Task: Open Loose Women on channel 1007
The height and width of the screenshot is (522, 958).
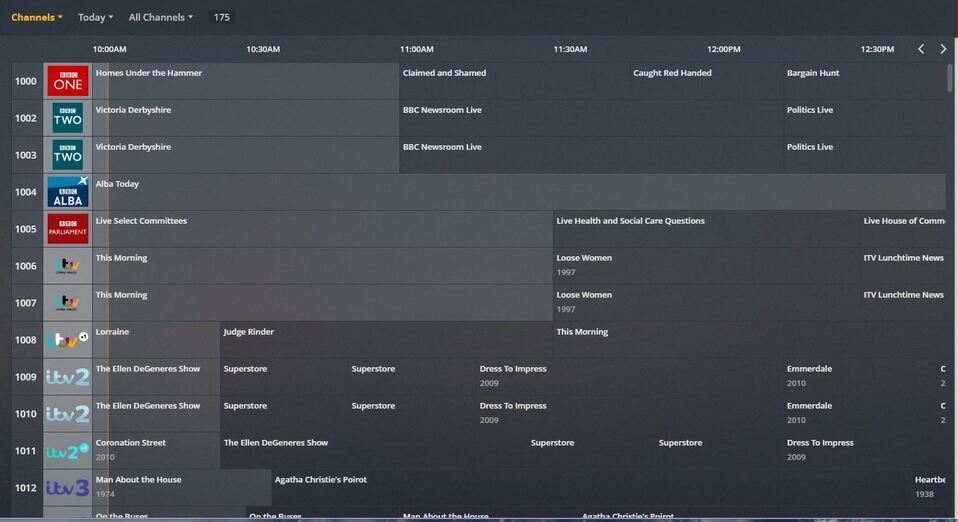Action: coord(707,303)
